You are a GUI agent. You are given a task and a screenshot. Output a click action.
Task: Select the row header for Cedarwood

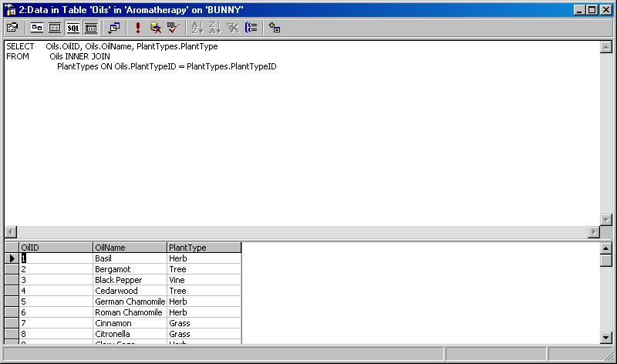[12, 291]
